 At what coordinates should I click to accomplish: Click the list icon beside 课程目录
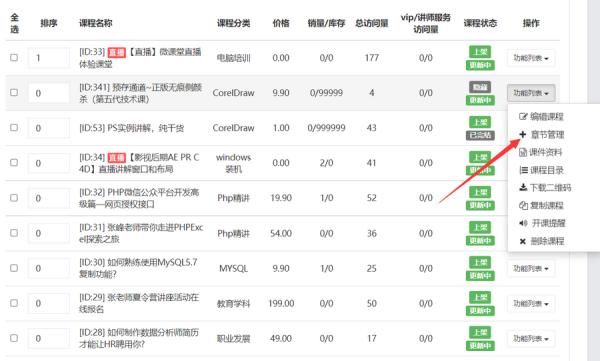(x=523, y=170)
